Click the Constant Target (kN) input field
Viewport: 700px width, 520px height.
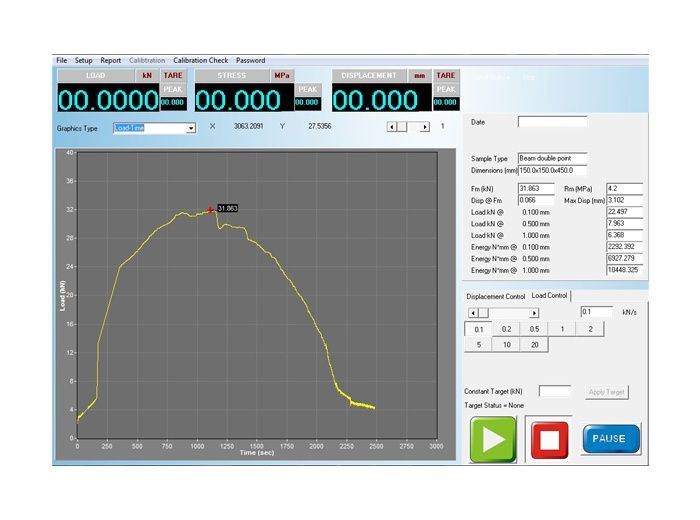click(x=555, y=391)
